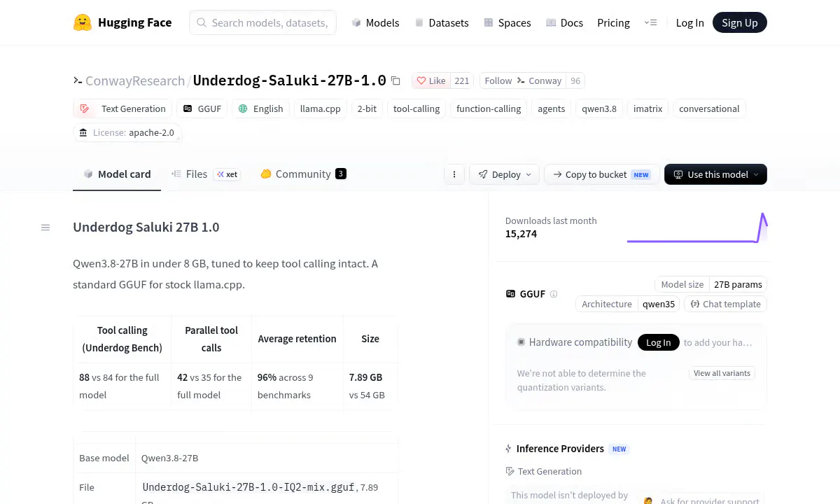Click the Sign Up button
The height and width of the screenshot is (504, 840).
coord(740,22)
